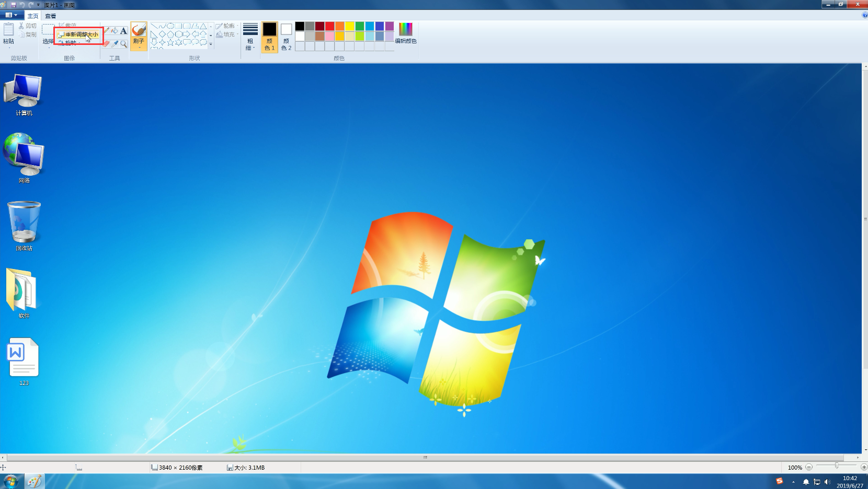Click the Paint help question mark icon

click(864, 15)
